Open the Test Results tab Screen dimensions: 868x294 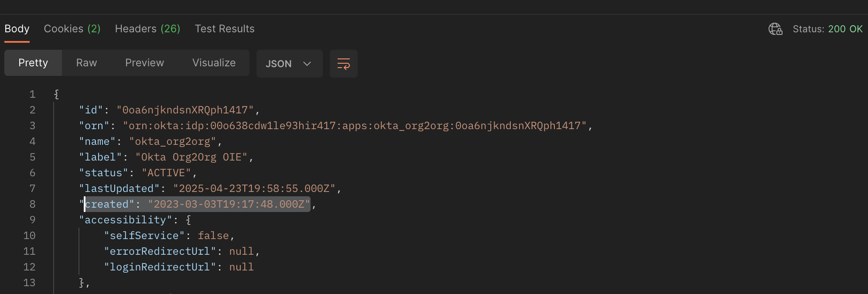[x=224, y=29]
